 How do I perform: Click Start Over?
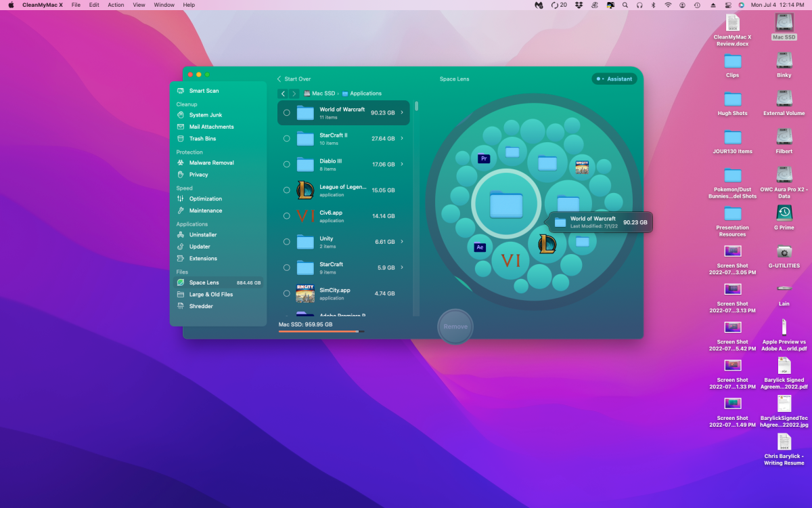click(294, 79)
